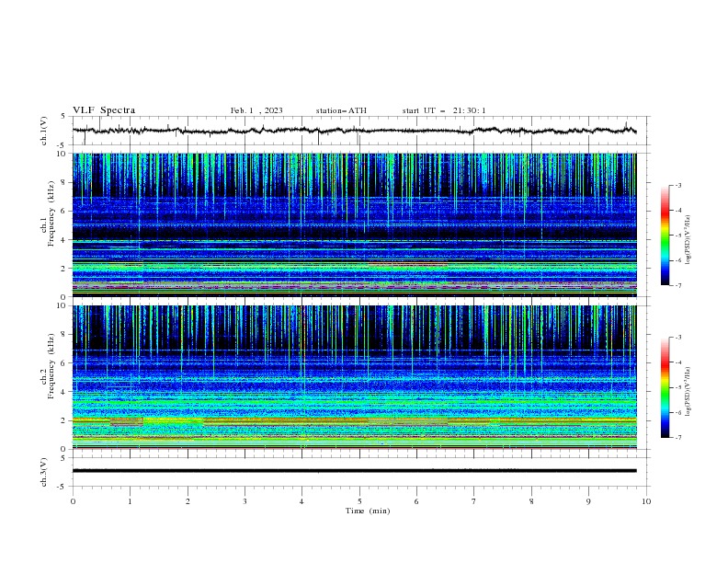Viewport: 728px width, 563px height.
Task: Click the "5" tick on time axis
Action: (359, 501)
